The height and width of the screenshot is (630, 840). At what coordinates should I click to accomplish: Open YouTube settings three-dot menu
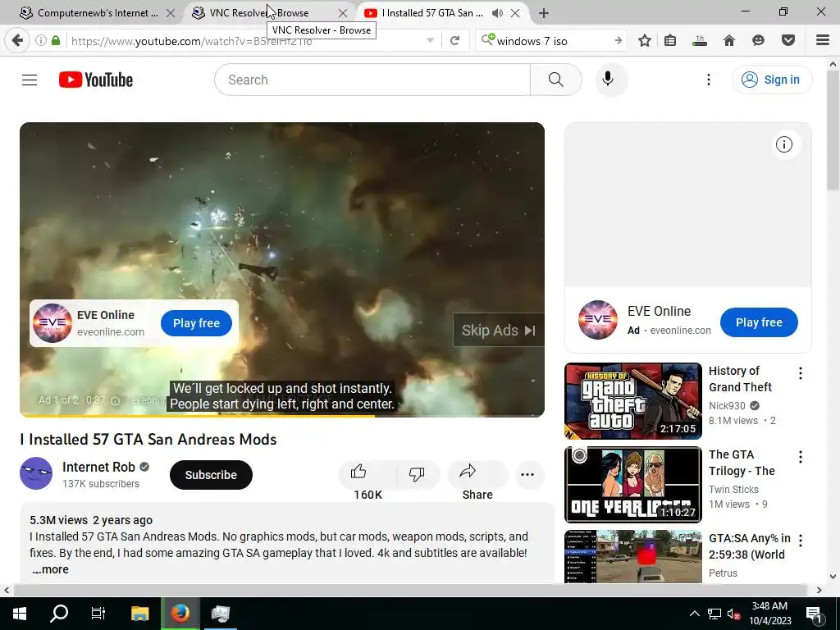pos(708,80)
